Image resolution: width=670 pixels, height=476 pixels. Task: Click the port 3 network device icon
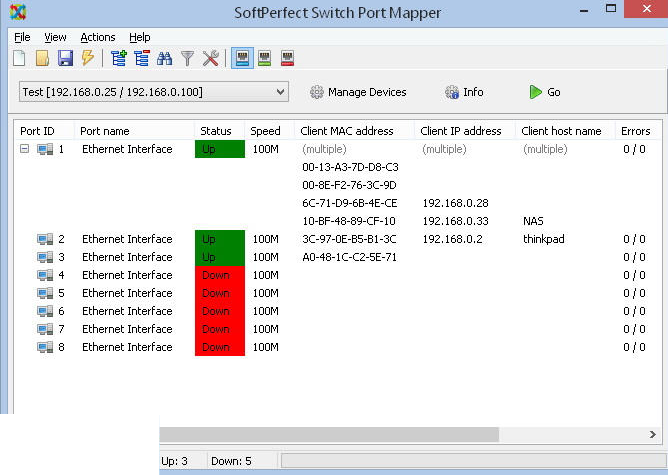45,257
